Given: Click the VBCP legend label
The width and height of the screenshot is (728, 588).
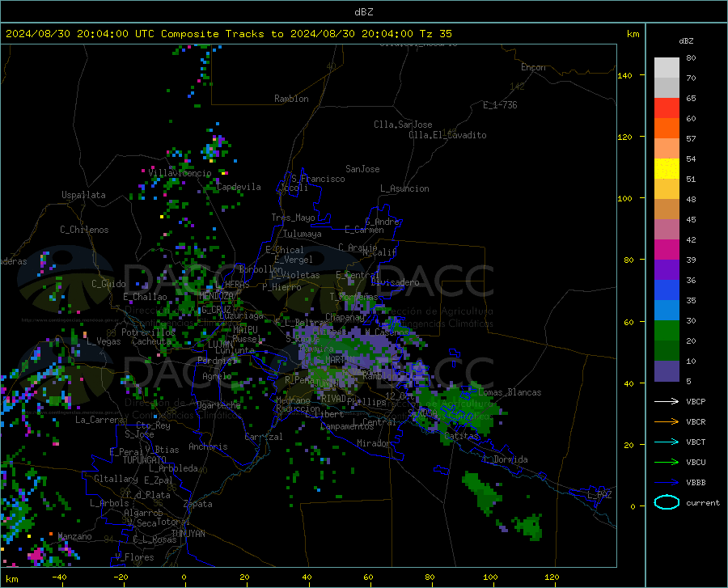Looking at the screenshot, I should 696,401.
